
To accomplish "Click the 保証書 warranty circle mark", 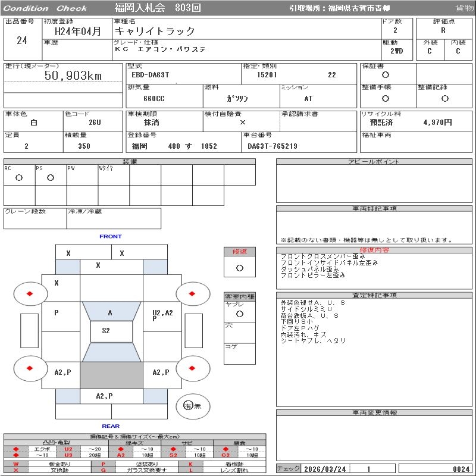I will [386, 75].
